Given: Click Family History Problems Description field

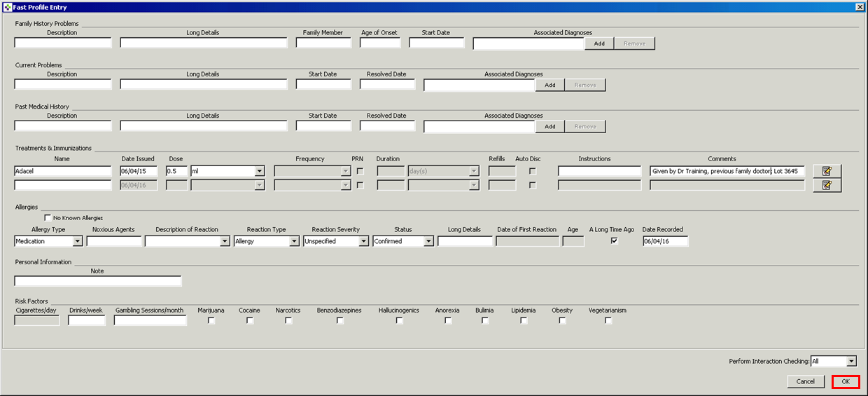Looking at the screenshot, I should [63, 43].
